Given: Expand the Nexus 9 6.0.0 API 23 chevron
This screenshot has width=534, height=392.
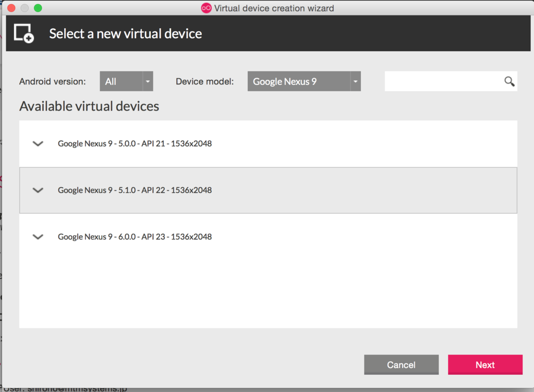Looking at the screenshot, I should pyautogui.click(x=38, y=237).
